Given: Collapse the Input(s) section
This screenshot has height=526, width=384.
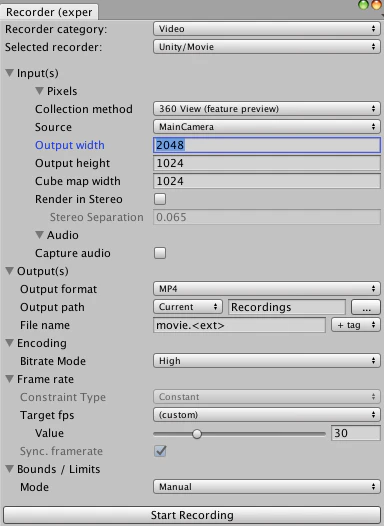Looking at the screenshot, I should click(x=10, y=72).
